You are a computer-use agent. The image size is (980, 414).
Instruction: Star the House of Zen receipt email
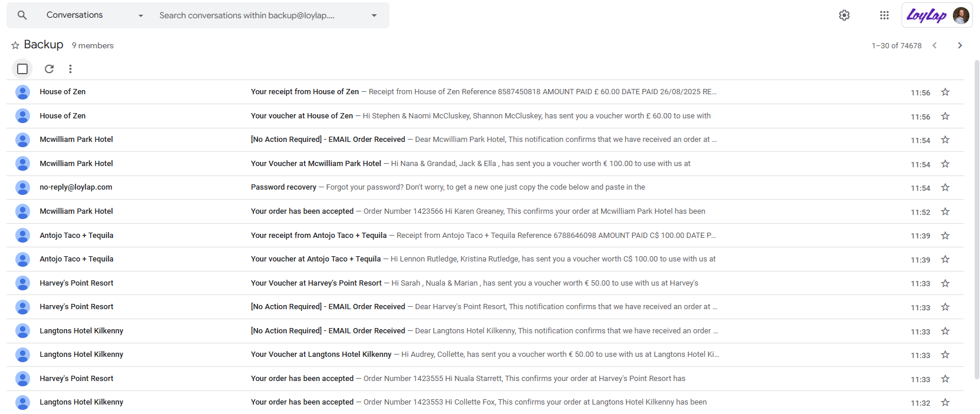click(945, 92)
